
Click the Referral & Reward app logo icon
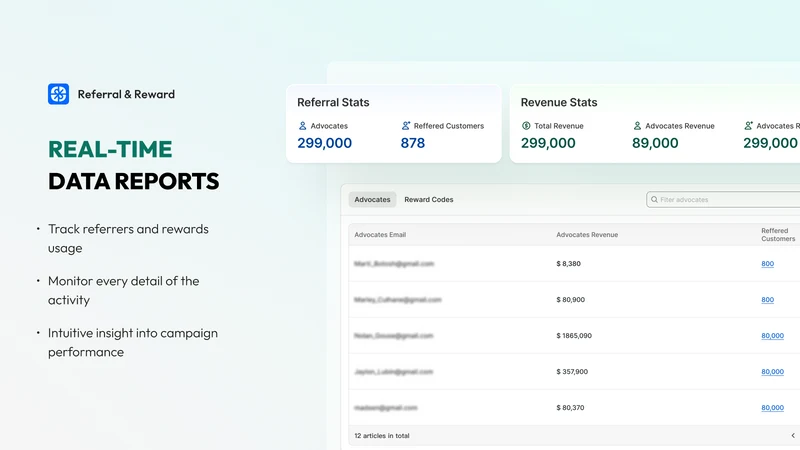(x=58, y=94)
